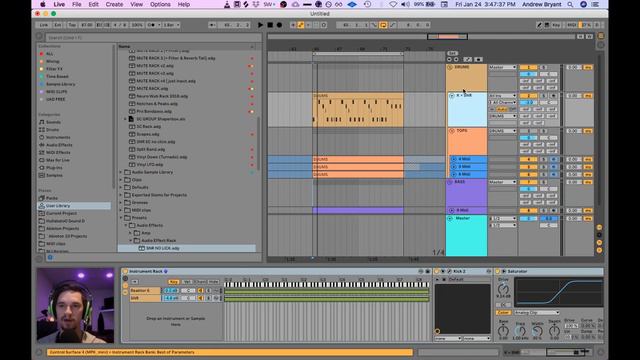Viewport: 640px width, 360px height.
Task: Toggle the Saturator device activator
Action: click(498, 271)
